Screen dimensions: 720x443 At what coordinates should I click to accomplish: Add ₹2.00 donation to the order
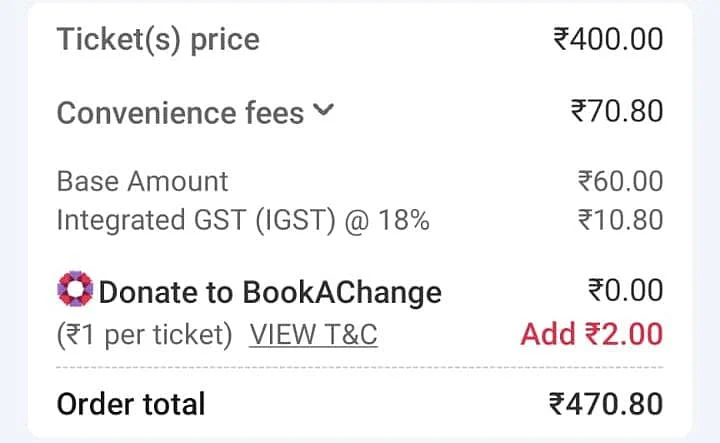point(592,334)
